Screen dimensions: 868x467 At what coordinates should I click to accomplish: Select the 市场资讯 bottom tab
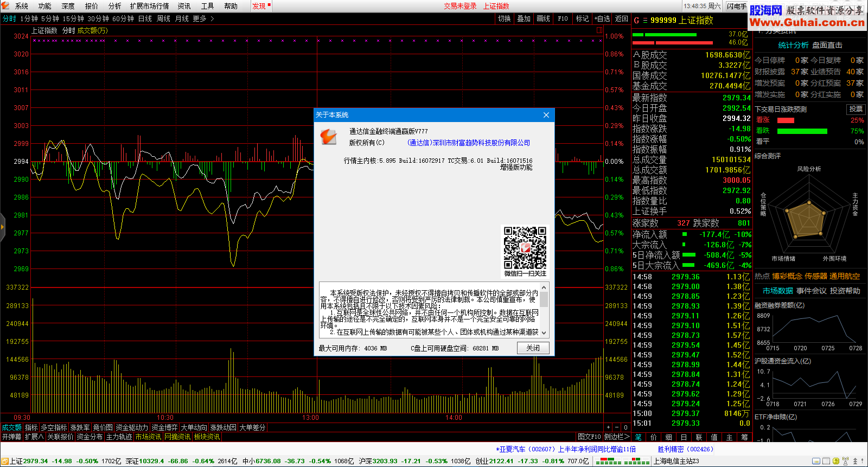[x=148, y=437]
